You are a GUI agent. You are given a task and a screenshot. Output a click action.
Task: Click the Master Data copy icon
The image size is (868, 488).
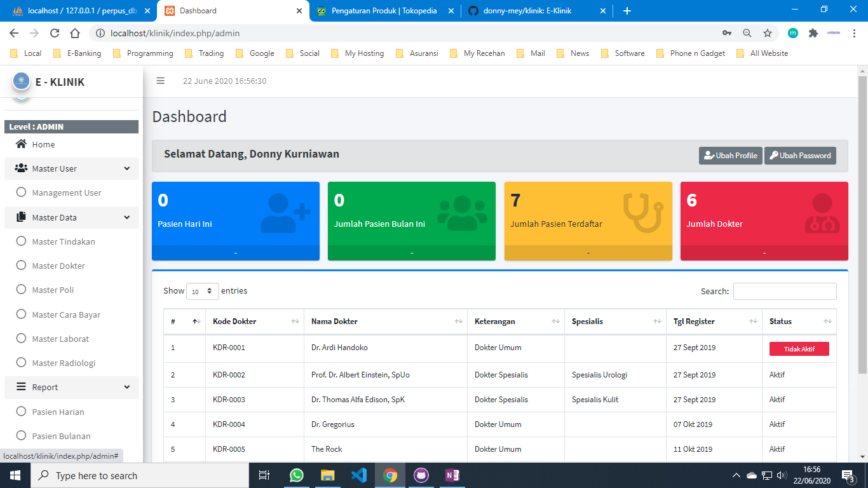point(21,217)
